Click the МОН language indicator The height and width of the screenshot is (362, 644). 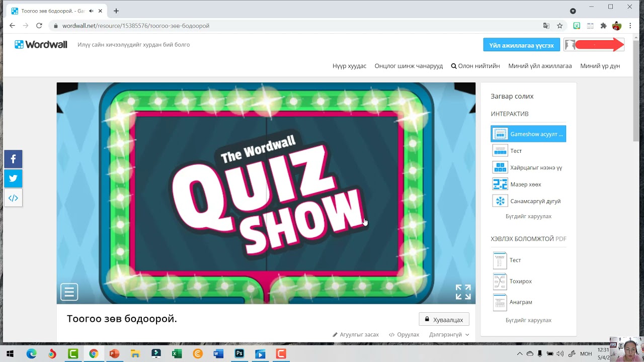[586, 354]
